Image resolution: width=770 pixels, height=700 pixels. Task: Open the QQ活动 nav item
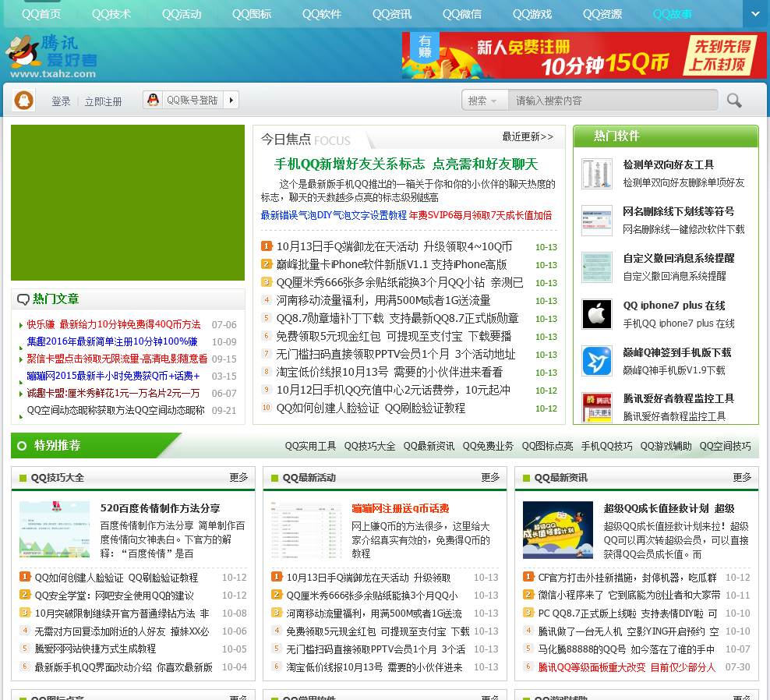182,14
